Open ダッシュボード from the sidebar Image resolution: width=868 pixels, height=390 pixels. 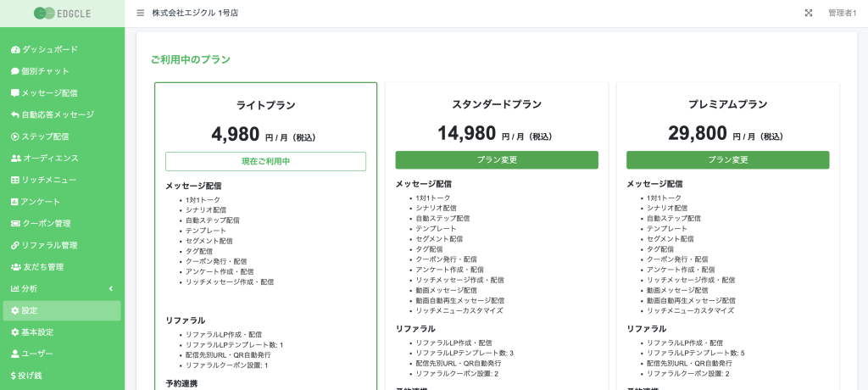(x=44, y=49)
